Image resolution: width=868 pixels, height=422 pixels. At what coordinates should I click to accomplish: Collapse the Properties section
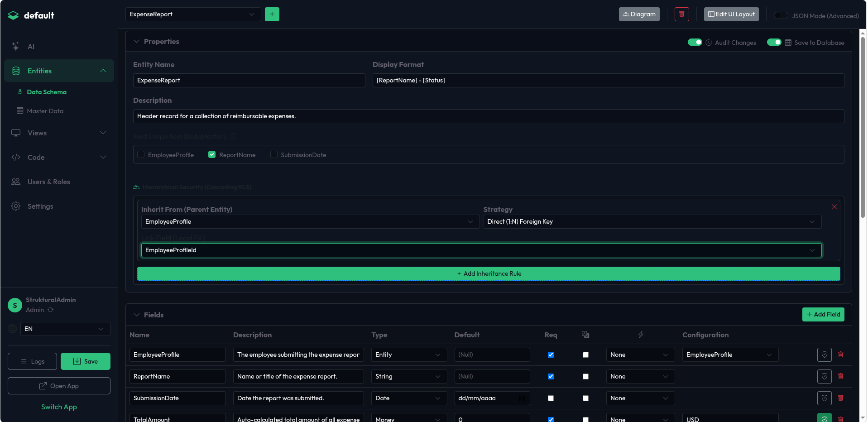136,41
